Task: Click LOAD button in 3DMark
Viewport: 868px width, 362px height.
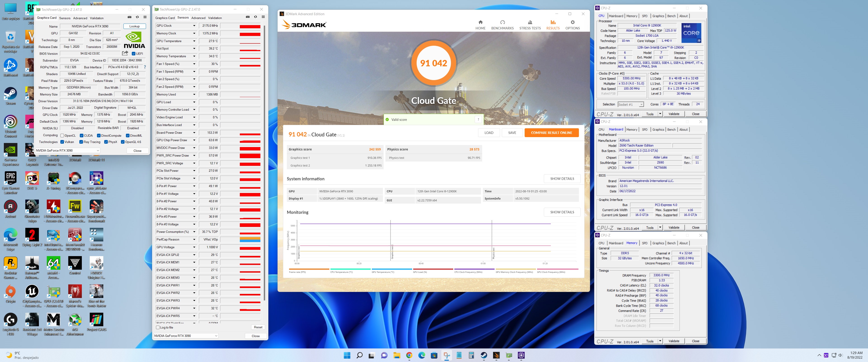Action: 488,133
